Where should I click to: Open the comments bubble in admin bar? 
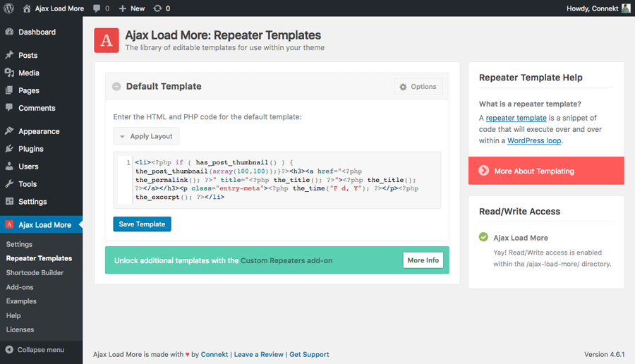[97, 8]
